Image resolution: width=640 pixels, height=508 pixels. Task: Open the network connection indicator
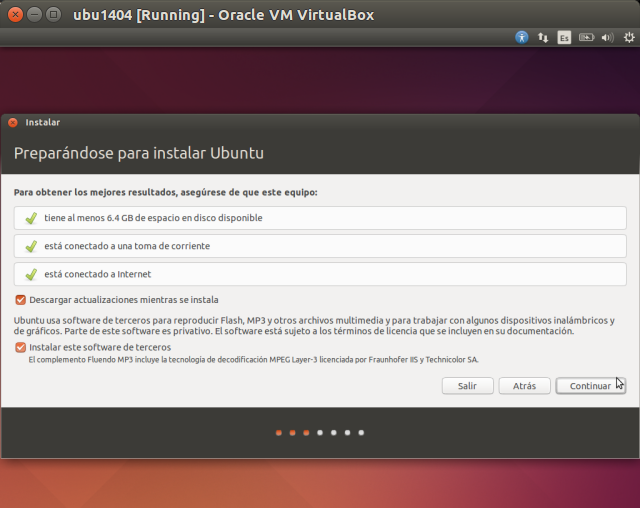click(543, 38)
